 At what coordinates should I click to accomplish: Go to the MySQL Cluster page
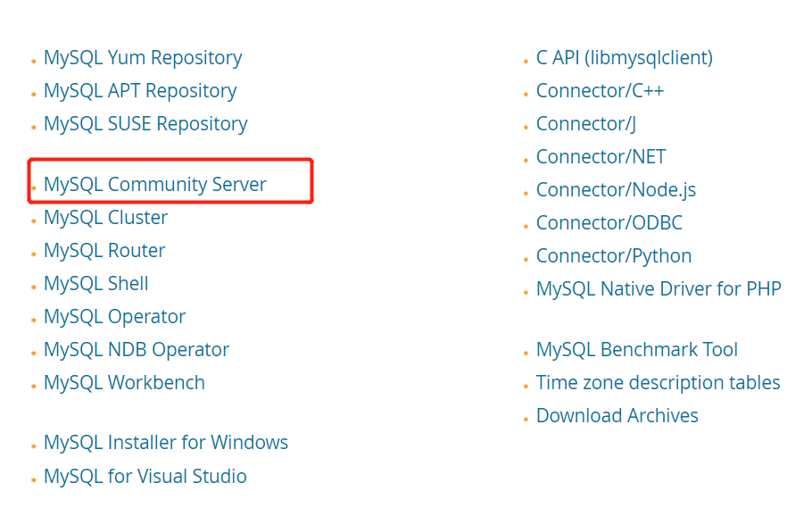[x=105, y=218]
